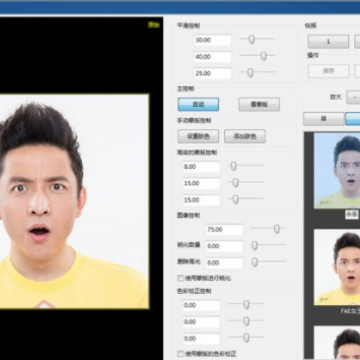Click the slider next to 75.00
360x360 pixels.
click(269, 229)
